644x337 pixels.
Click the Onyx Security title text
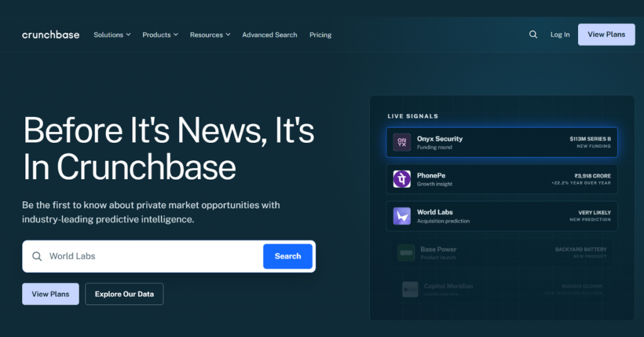click(x=440, y=139)
